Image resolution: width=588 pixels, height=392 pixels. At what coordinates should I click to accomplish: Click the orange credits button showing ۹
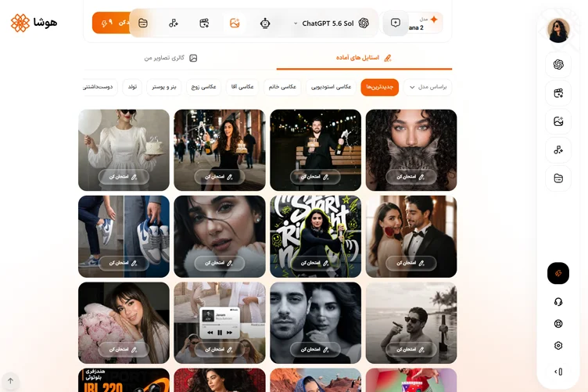pyautogui.click(x=110, y=23)
